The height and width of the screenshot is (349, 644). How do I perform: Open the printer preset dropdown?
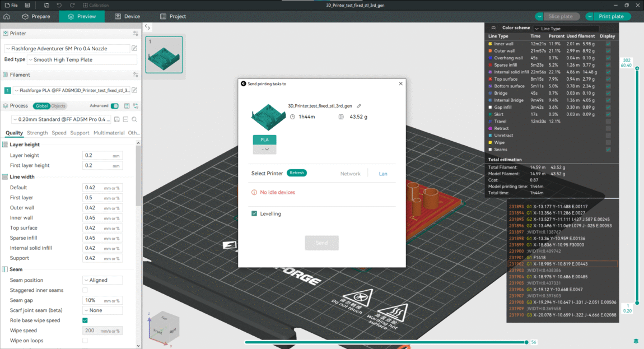click(67, 49)
